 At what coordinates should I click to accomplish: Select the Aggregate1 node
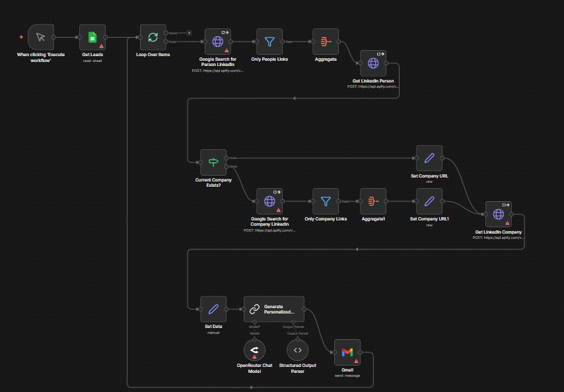point(372,201)
